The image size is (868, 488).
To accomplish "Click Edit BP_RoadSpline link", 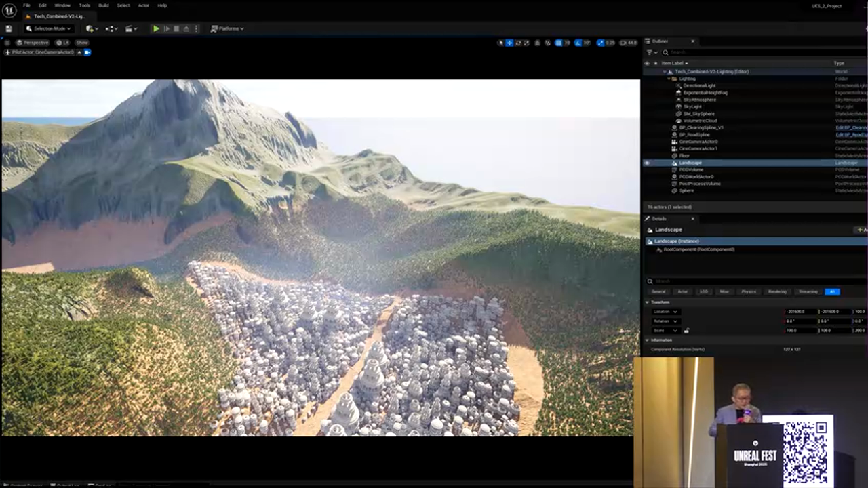I will pos(850,135).
